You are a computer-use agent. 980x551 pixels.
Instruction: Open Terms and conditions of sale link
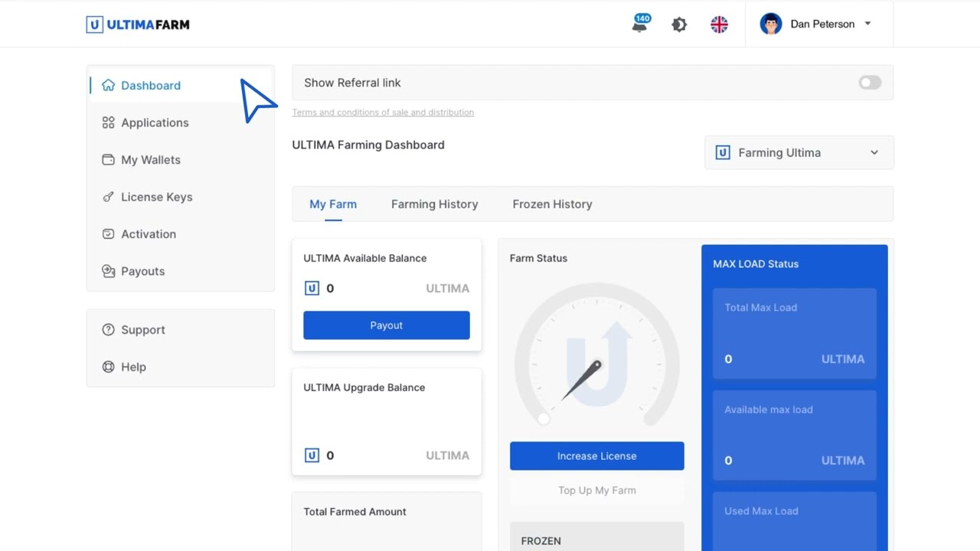pos(383,112)
